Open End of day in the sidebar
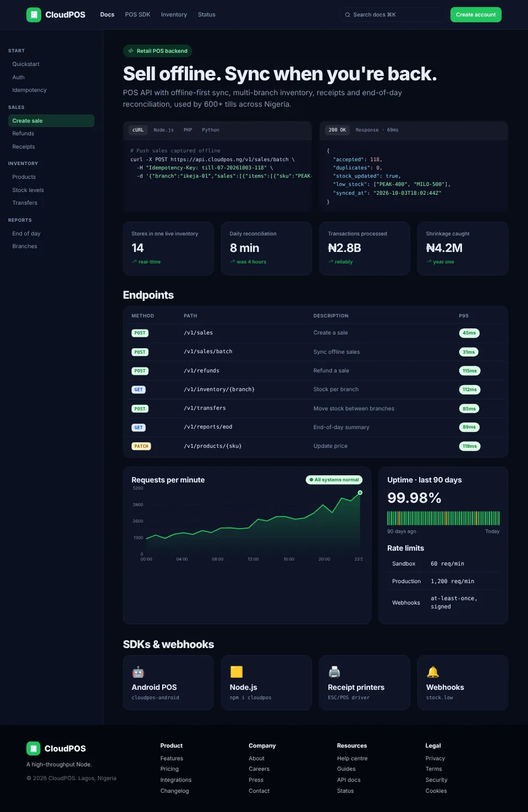 click(51, 234)
